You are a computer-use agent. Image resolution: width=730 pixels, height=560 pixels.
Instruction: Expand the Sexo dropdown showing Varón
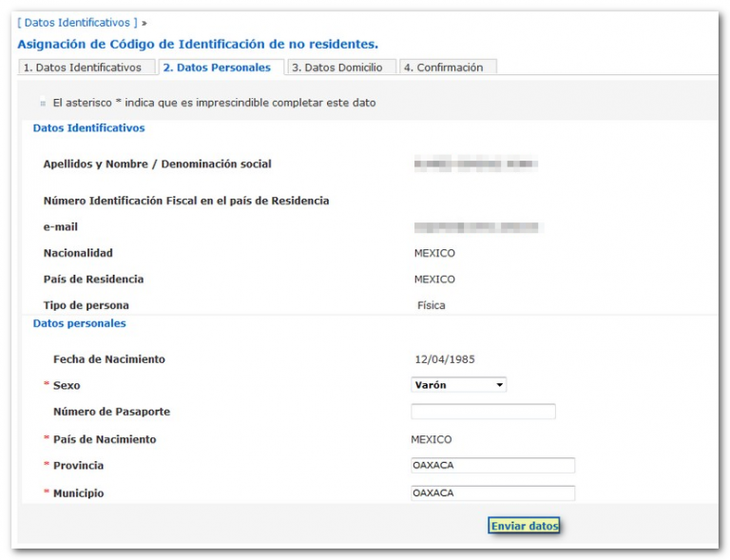click(458, 385)
